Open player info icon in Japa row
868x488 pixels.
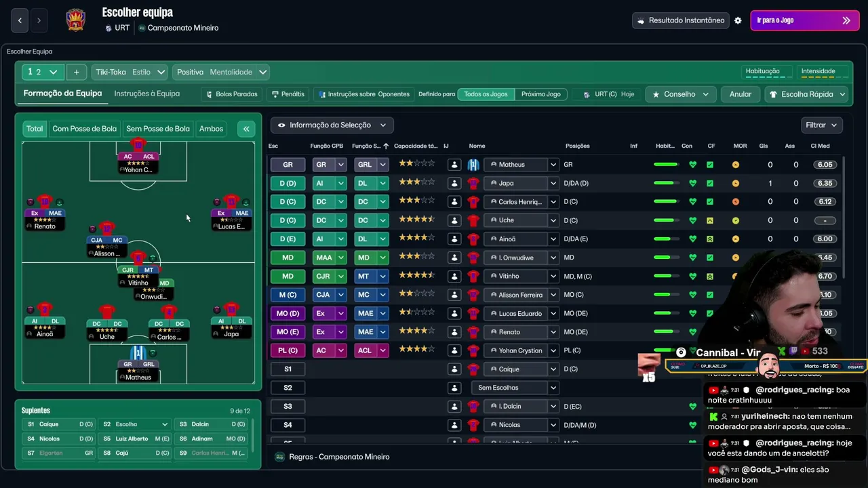pyautogui.click(x=454, y=183)
